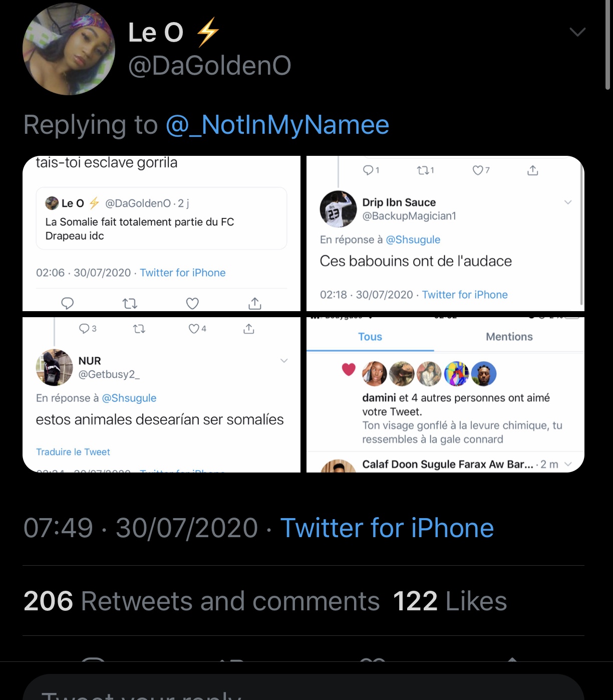
Task: Tap heart icon showing 7 likes
Action: (x=478, y=170)
